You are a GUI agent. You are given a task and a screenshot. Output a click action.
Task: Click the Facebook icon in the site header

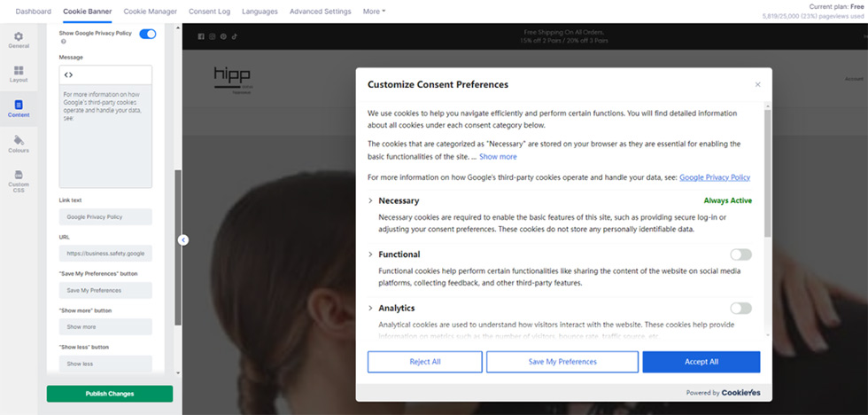pyautogui.click(x=201, y=36)
